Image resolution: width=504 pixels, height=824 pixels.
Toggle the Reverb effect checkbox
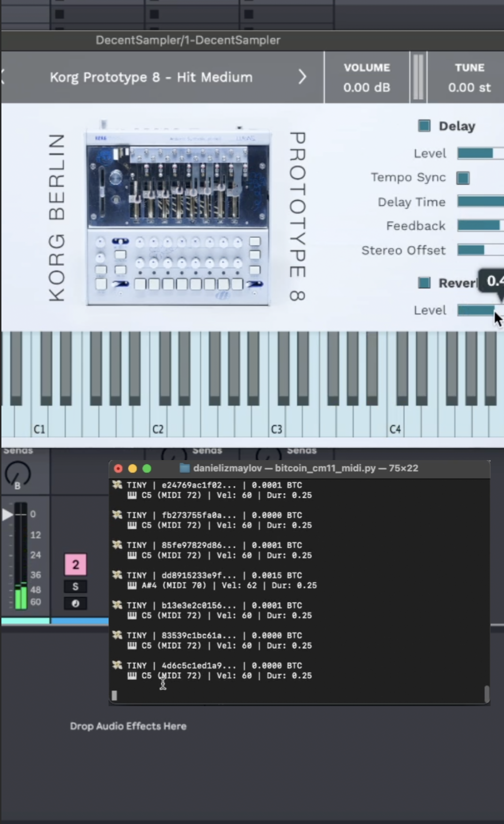pyautogui.click(x=424, y=283)
